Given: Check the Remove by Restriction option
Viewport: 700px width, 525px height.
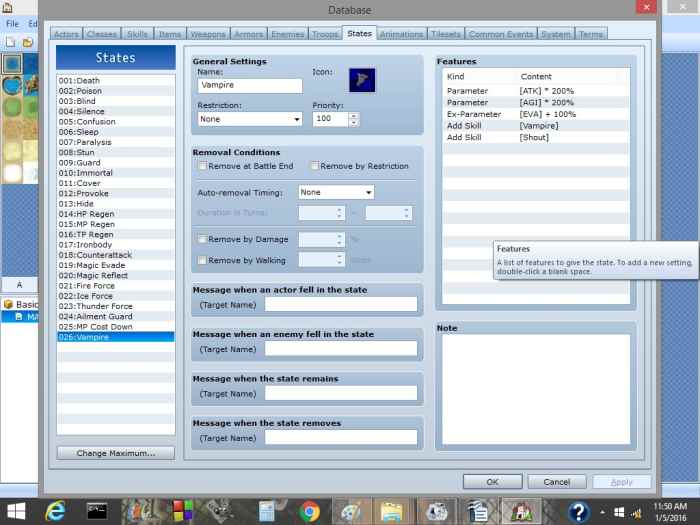Looking at the screenshot, I should [x=314, y=166].
